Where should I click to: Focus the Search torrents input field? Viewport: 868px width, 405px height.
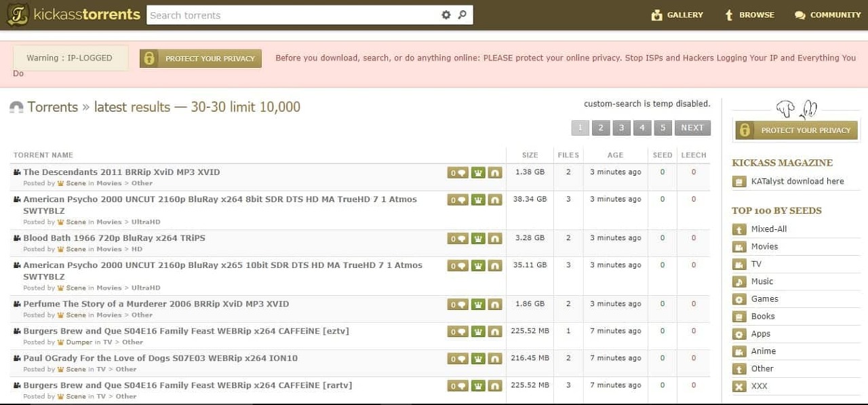[x=293, y=15]
